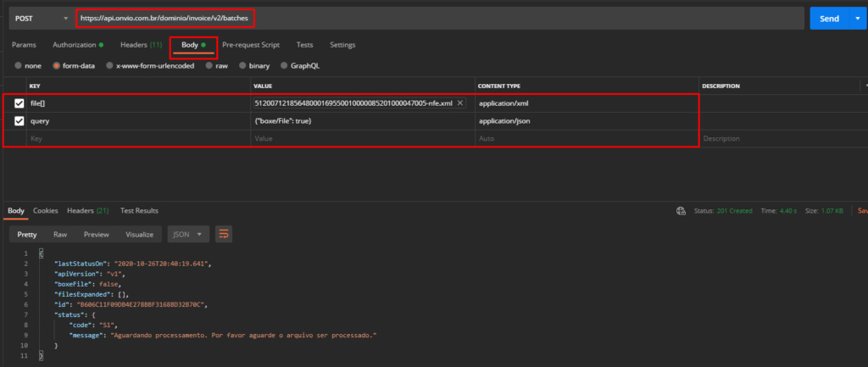Switch to Raw response view
Screen dimensions: 868x367
coord(60,235)
